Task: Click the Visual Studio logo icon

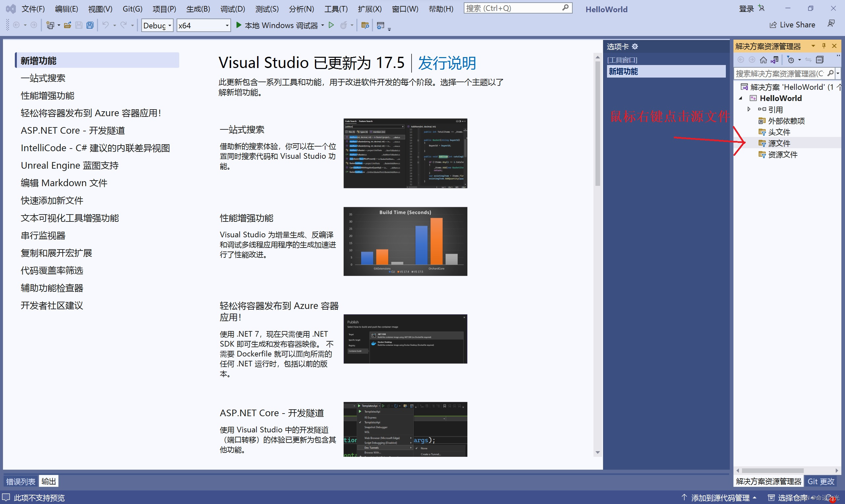Action: click(11, 9)
